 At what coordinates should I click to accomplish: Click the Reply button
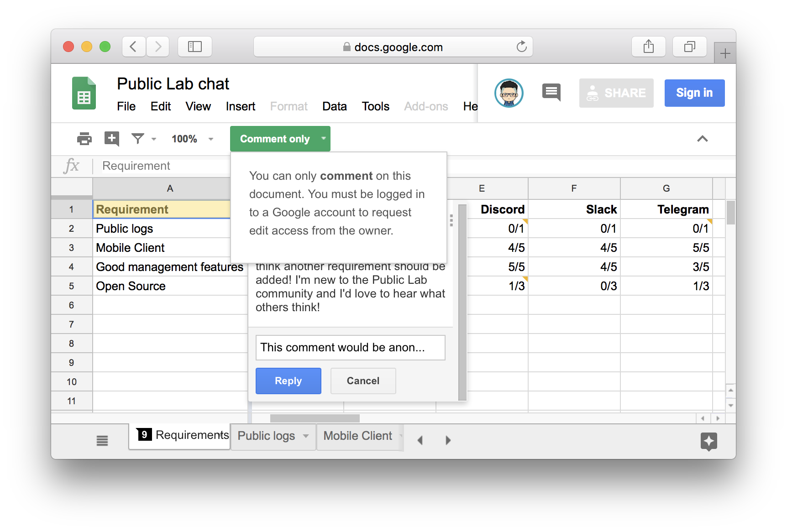click(x=289, y=381)
